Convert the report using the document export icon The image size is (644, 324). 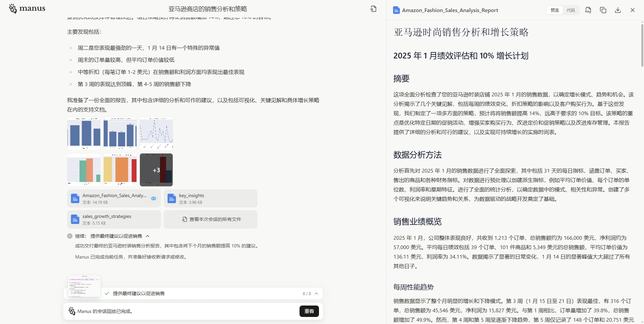click(588, 10)
